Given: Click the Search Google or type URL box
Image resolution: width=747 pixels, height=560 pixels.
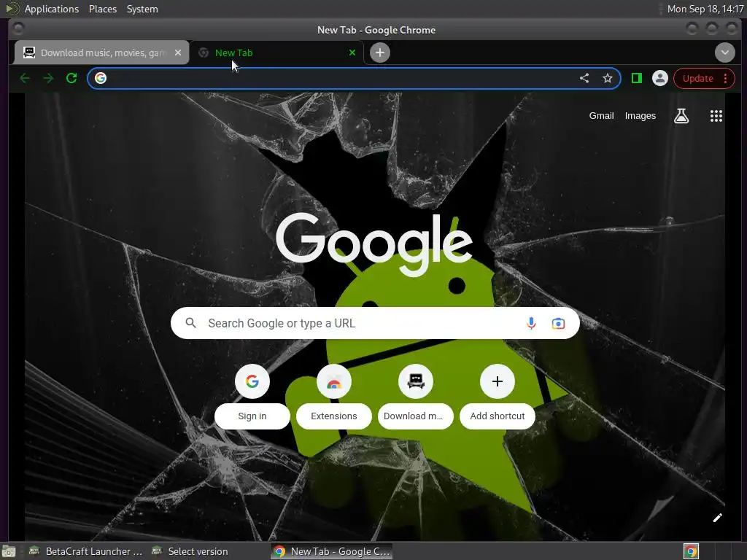Looking at the screenshot, I should (375, 323).
